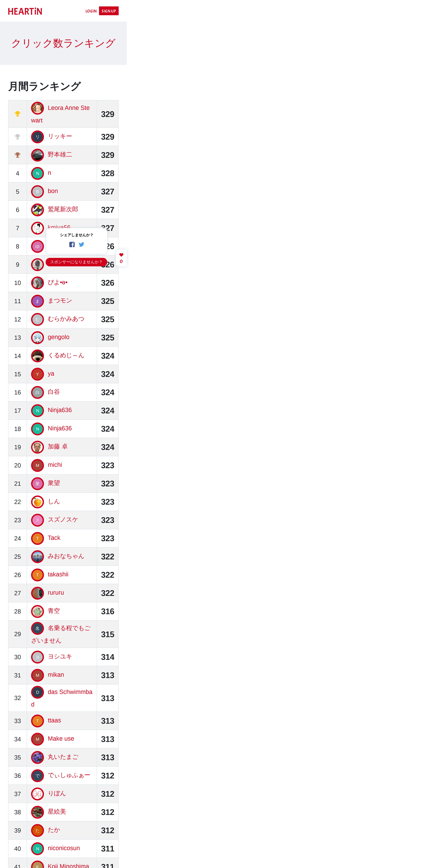Image resolution: width=434 pixels, height=868 pixels.
Task: Open the HEARTiN logo home link
Action: (25, 11)
